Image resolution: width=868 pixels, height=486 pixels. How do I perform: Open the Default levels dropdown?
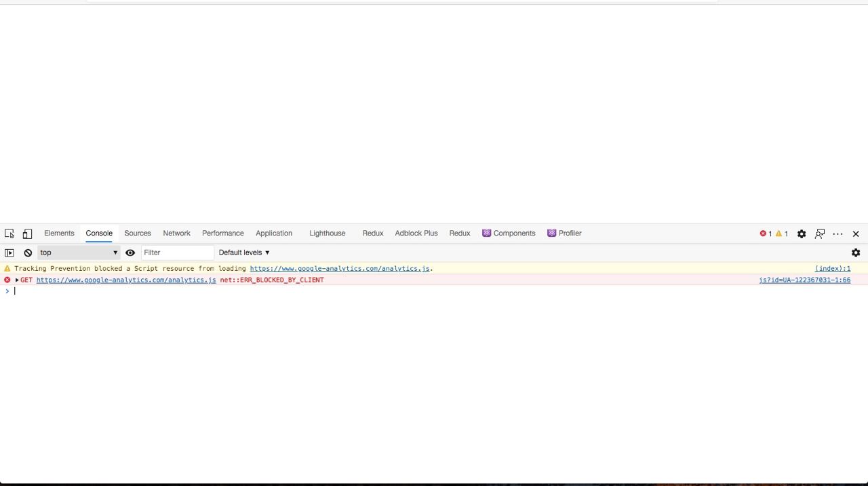pyautogui.click(x=244, y=253)
